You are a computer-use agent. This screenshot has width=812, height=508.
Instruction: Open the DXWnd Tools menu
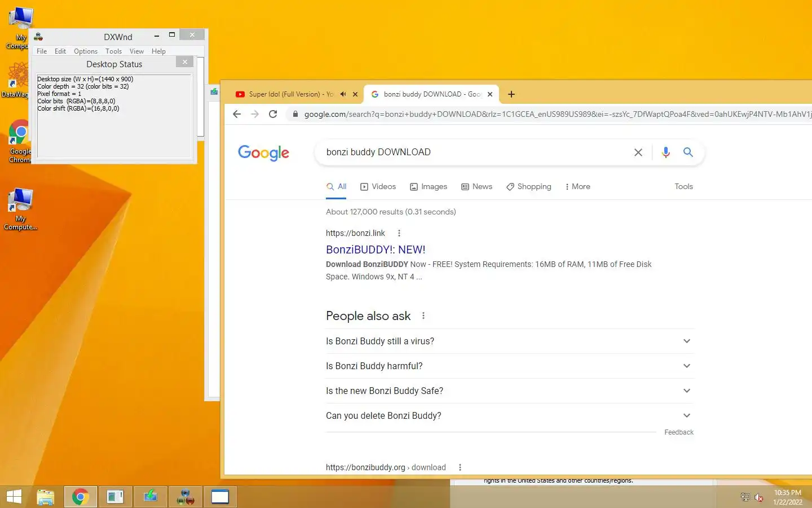tap(113, 51)
